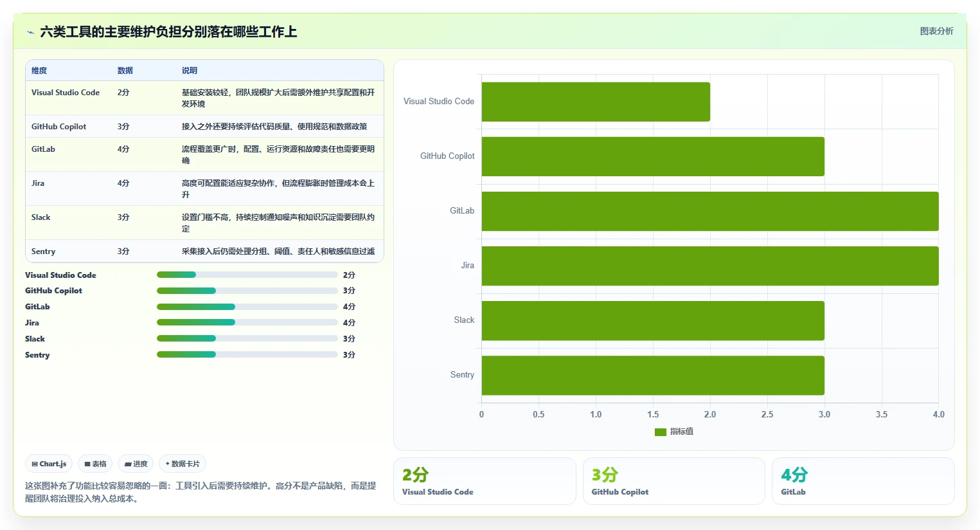Click the 进度 tag
The height and width of the screenshot is (530, 980).
coord(136,464)
